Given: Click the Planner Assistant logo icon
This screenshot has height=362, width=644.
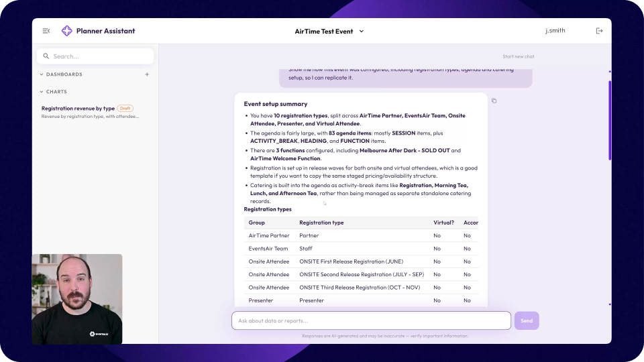Looking at the screenshot, I should pos(66,31).
